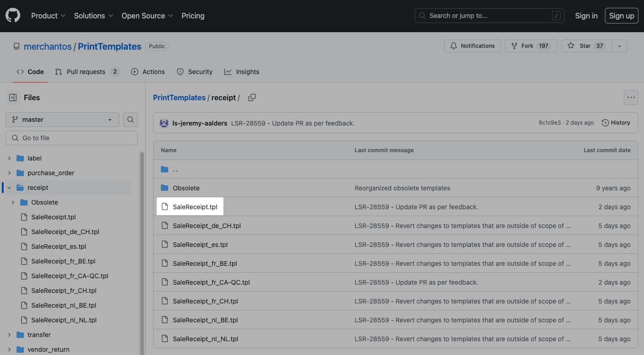Select SaleReceipt_fr_CA-QC.tpl in sidebar tree
The width and height of the screenshot is (644, 355).
pyautogui.click(x=70, y=276)
